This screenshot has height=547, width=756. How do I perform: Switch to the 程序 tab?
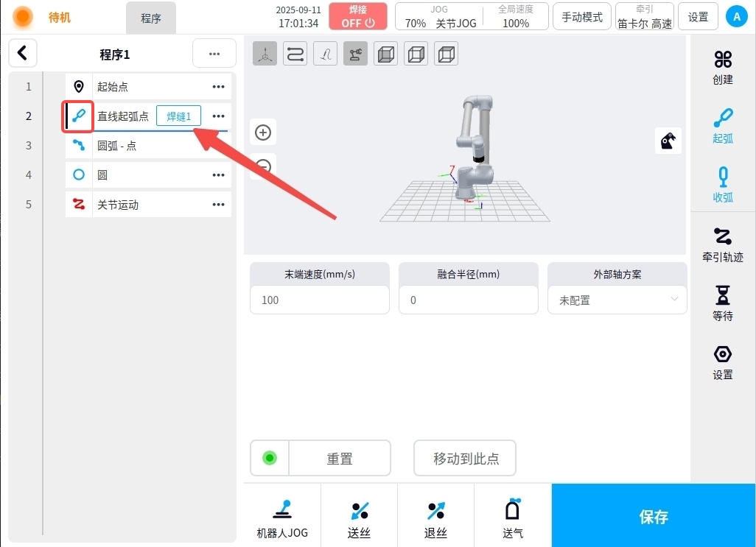151,18
